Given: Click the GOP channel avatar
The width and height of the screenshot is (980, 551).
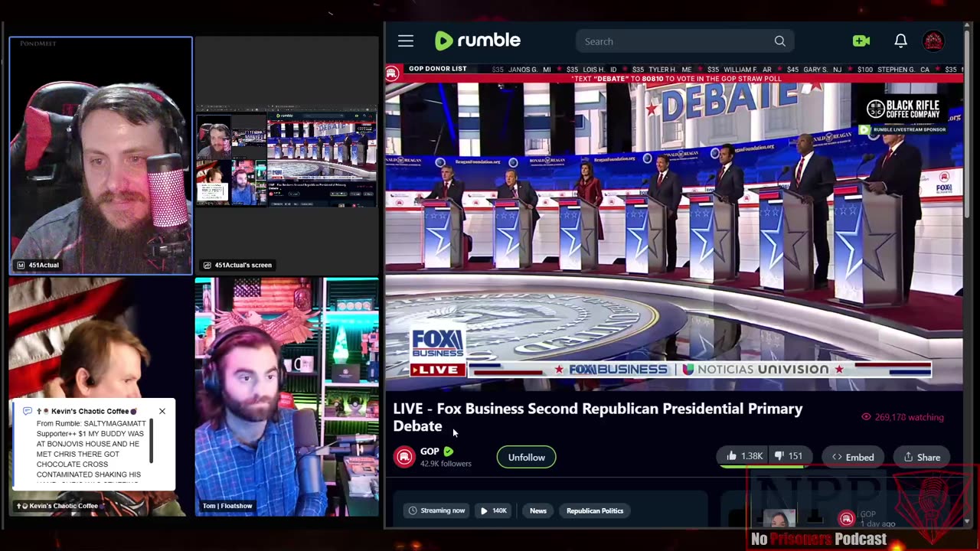Looking at the screenshot, I should 404,457.
